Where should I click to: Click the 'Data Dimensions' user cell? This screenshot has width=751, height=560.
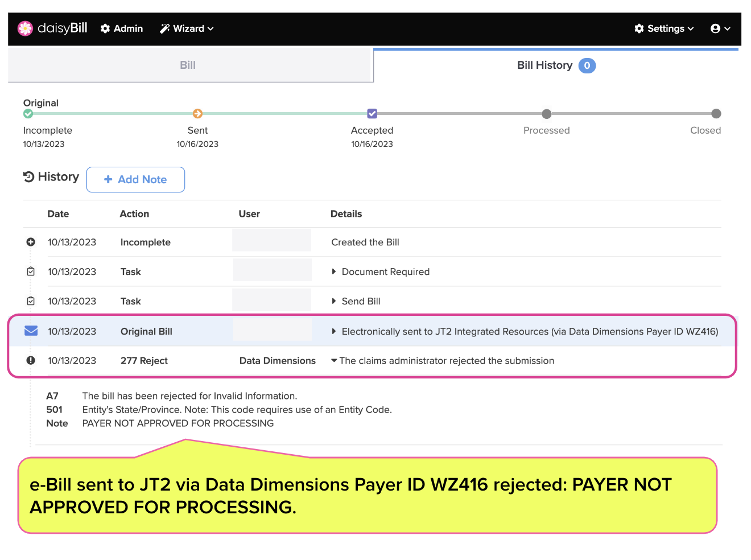(278, 360)
